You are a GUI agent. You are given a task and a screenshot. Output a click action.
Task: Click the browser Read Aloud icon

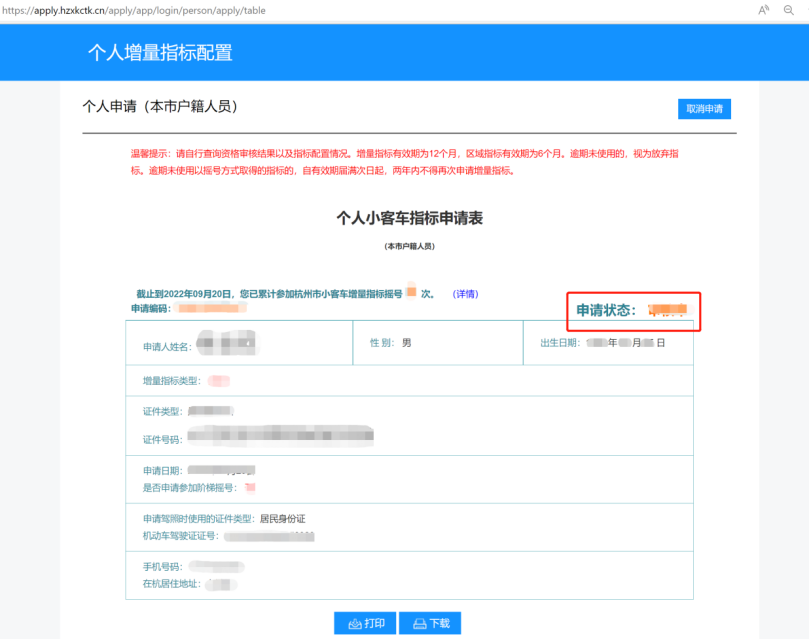pos(763,10)
